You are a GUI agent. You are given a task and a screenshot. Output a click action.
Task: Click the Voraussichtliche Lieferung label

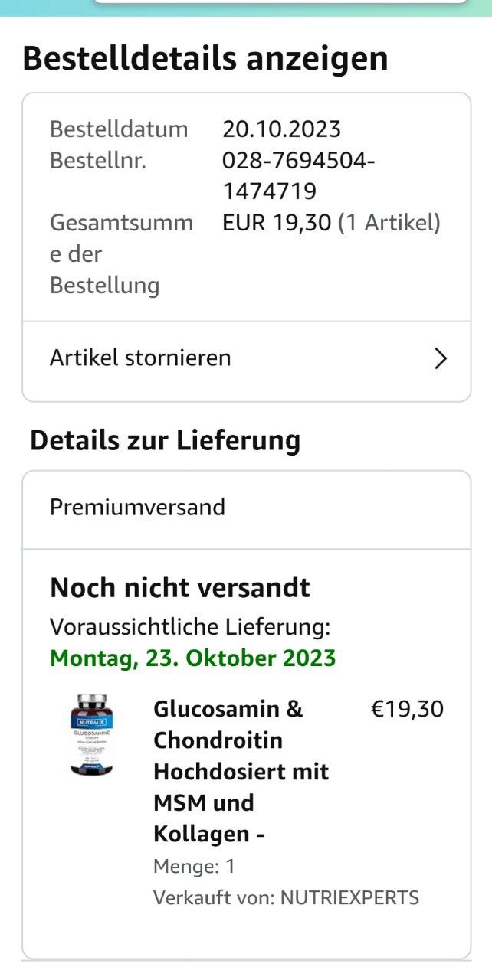[x=190, y=627]
